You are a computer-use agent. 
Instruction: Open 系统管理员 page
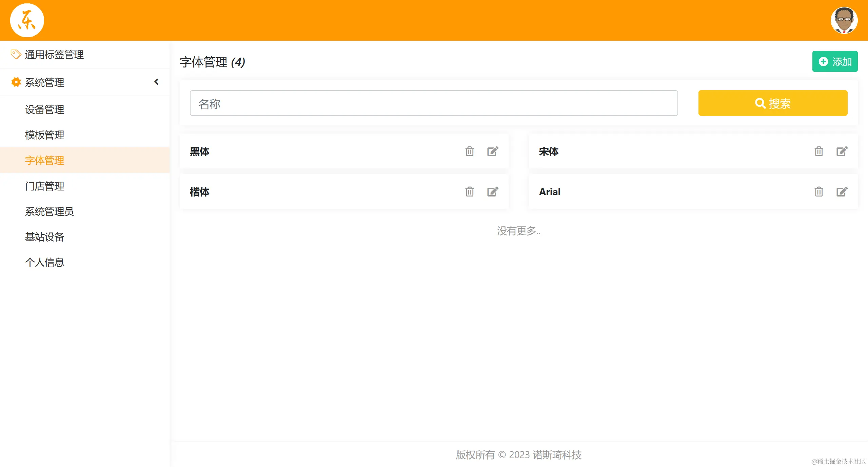[x=50, y=211]
